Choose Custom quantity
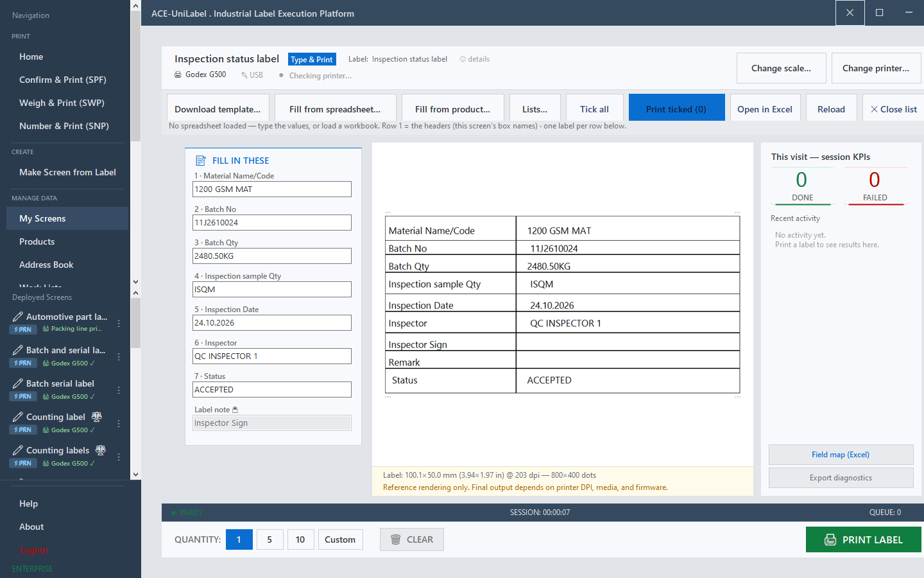Viewport: 924px width, 578px height. pos(340,539)
